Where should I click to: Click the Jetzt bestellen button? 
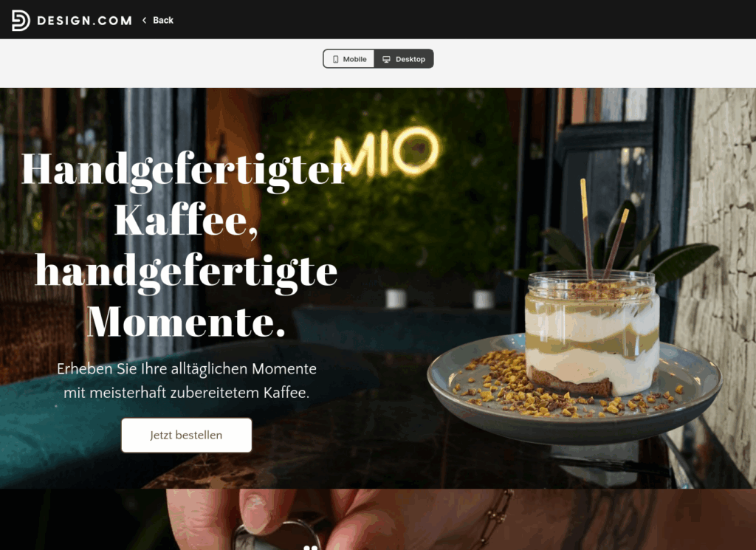(x=186, y=436)
